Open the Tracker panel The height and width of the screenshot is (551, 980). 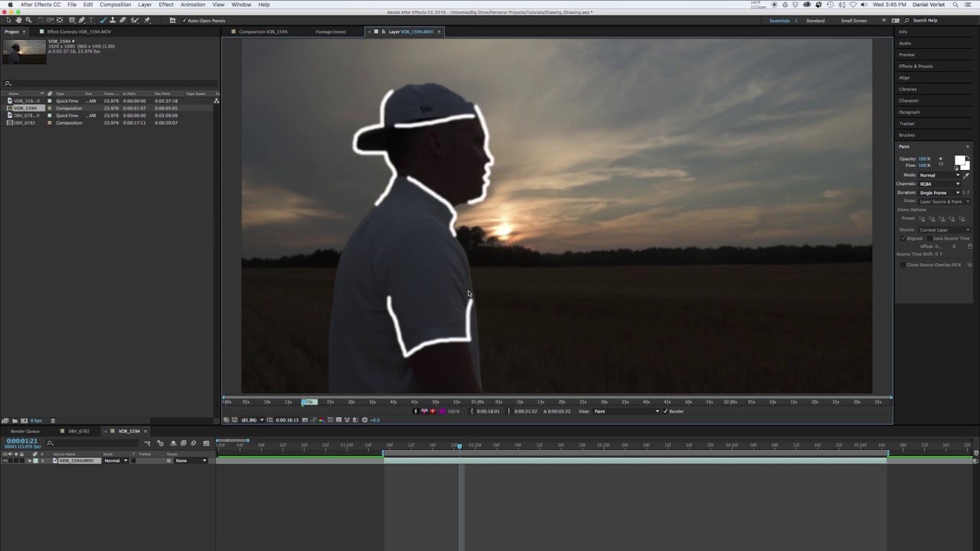tap(907, 123)
